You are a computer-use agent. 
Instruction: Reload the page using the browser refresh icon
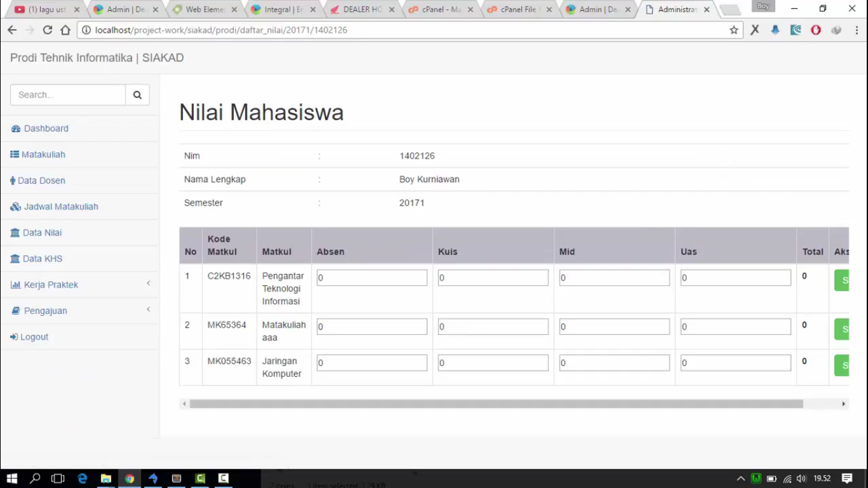coord(48,30)
